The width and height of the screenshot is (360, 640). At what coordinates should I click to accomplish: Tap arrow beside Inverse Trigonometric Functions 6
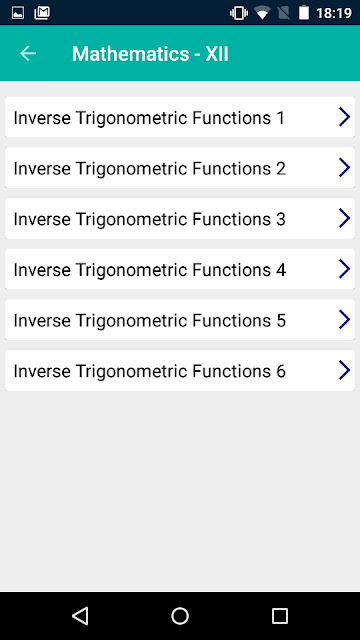pos(344,370)
